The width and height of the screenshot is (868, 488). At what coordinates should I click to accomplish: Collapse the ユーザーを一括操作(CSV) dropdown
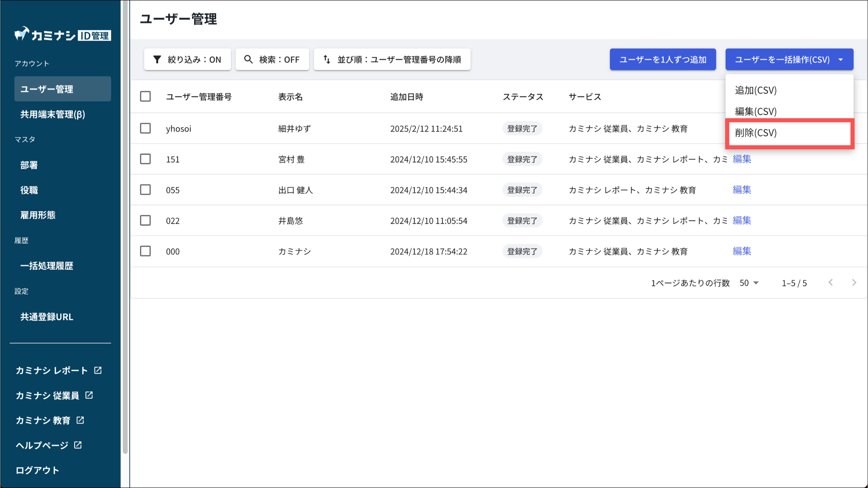pyautogui.click(x=789, y=59)
